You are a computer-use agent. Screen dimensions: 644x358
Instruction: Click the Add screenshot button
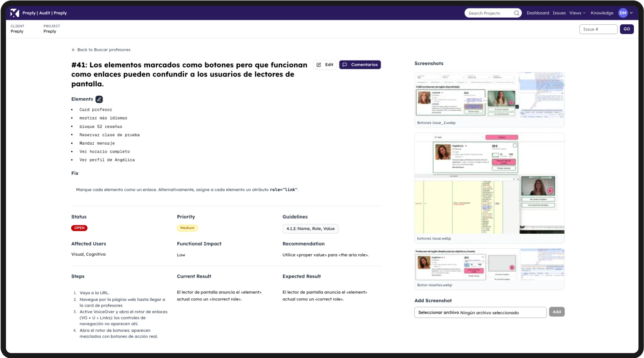click(557, 312)
